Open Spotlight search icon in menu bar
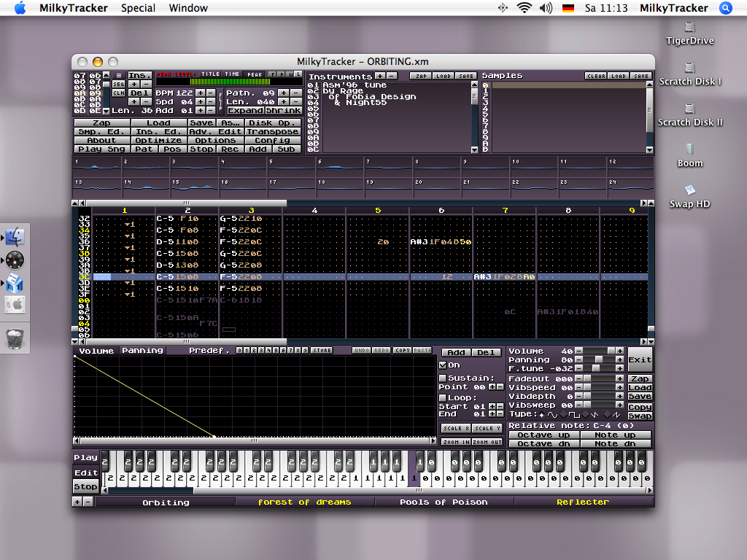The image size is (747, 560). [x=726, y=8]
